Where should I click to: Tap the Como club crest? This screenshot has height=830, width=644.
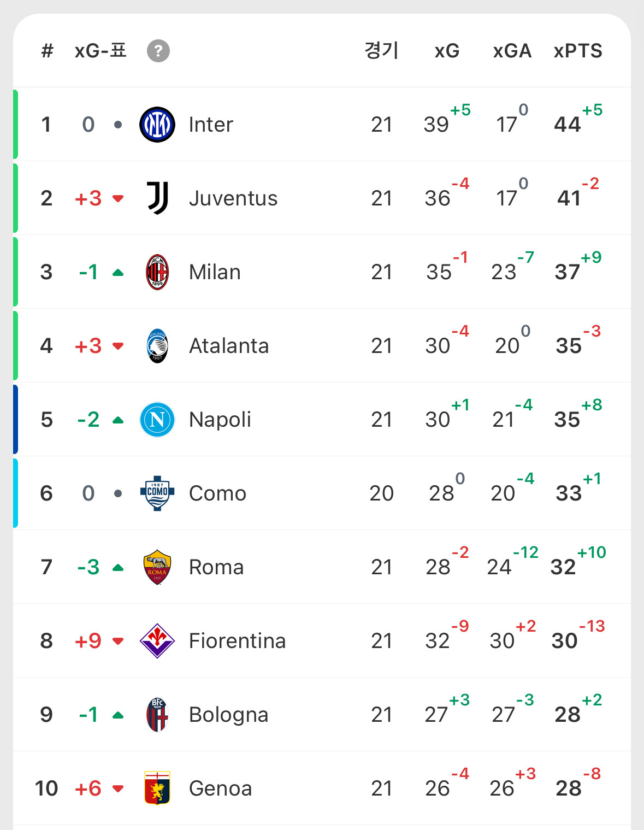point(157,493)
